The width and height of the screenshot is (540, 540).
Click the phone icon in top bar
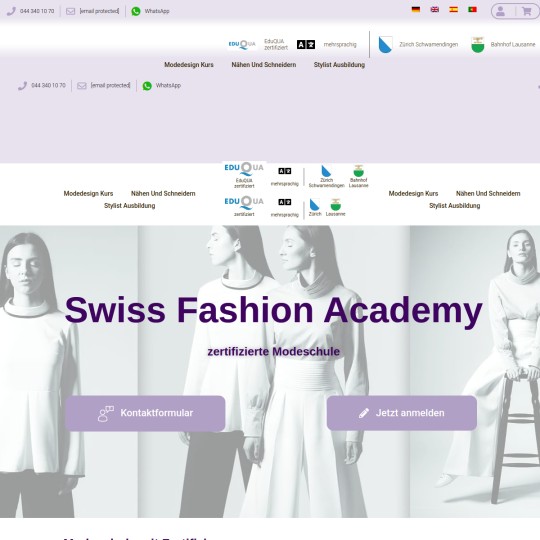point(11,11)
